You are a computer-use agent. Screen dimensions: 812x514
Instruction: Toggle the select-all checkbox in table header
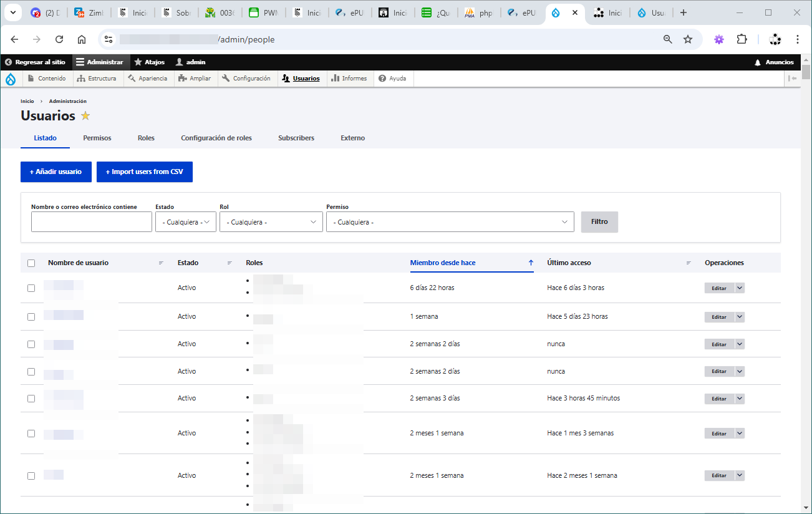pos(31,263)
